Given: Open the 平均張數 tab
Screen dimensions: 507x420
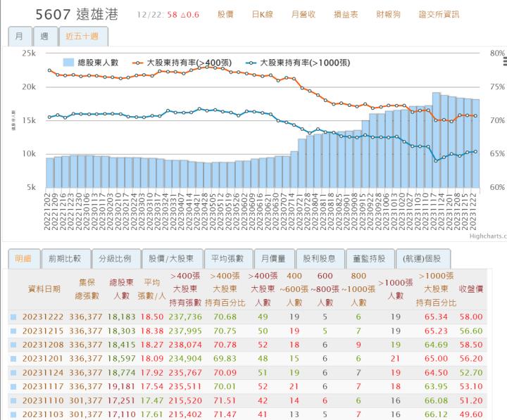Looking at the screenshot, I should [229, 258].
